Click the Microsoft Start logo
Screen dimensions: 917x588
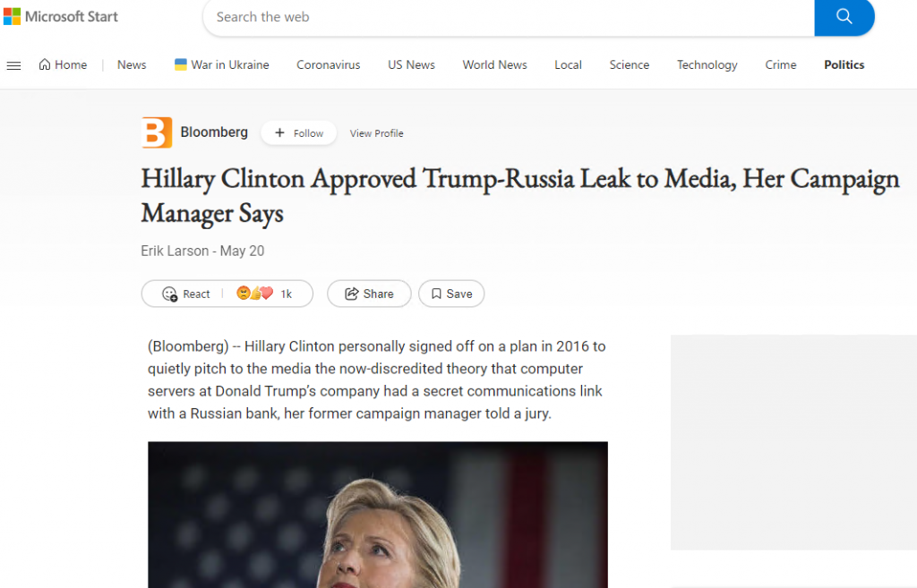point(61,16)
